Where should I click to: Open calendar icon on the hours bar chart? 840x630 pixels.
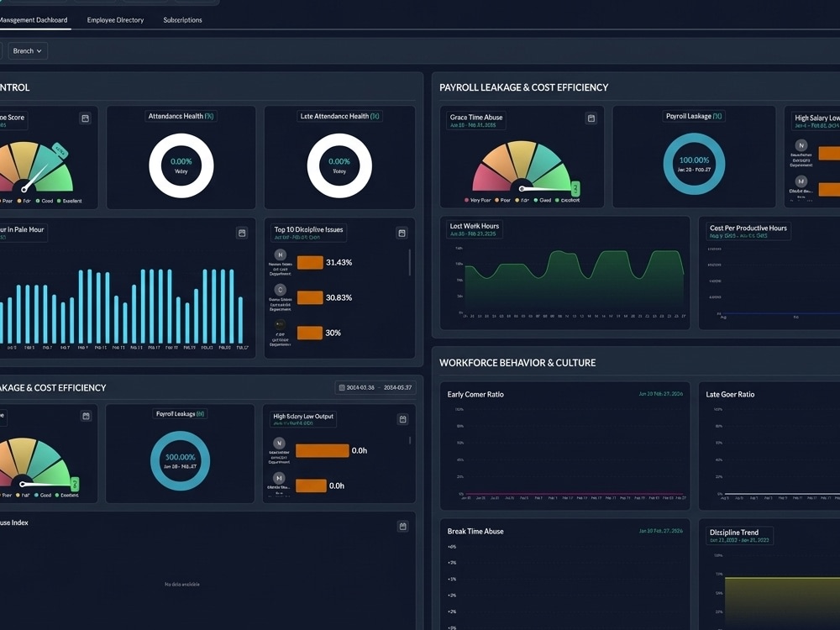point(242,233)
